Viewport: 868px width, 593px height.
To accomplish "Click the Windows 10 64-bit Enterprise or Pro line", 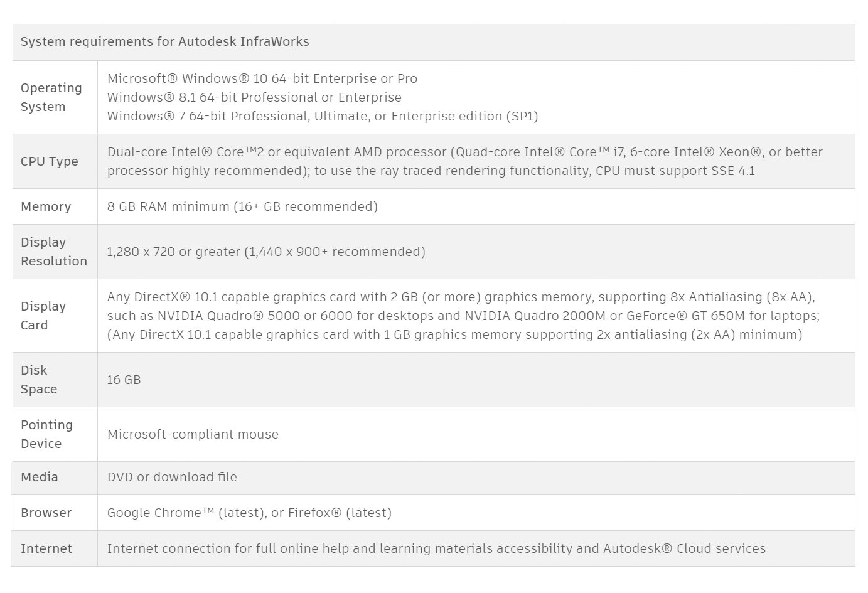I will pyautogui.click(x=262, y=79).
